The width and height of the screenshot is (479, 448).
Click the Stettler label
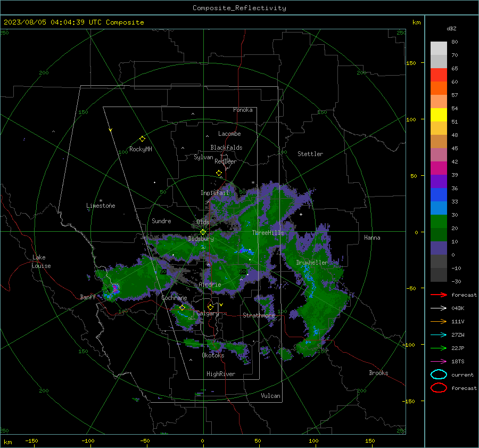pos(310,154)
